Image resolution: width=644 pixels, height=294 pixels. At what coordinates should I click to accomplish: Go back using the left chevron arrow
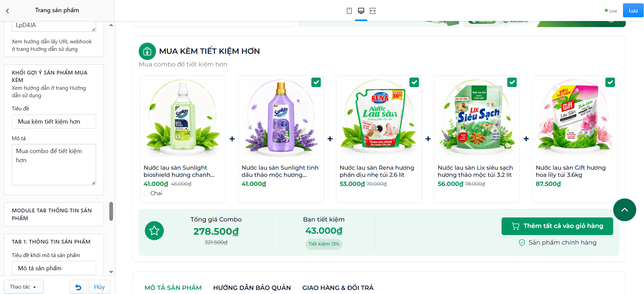[x=7, y=11]
